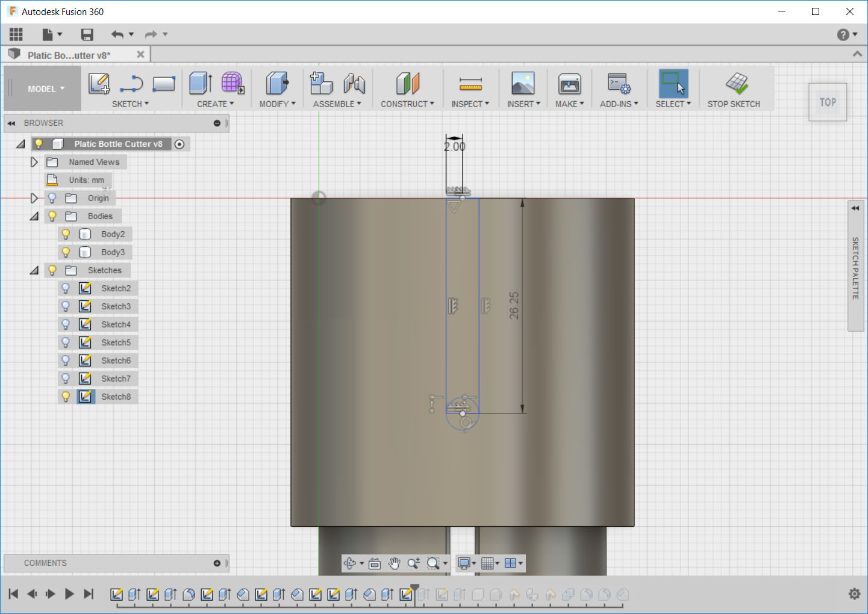Toggle Sketch5 visibility off
The height and width of the screenshot is (614, 868).
(x=66, y=342)
